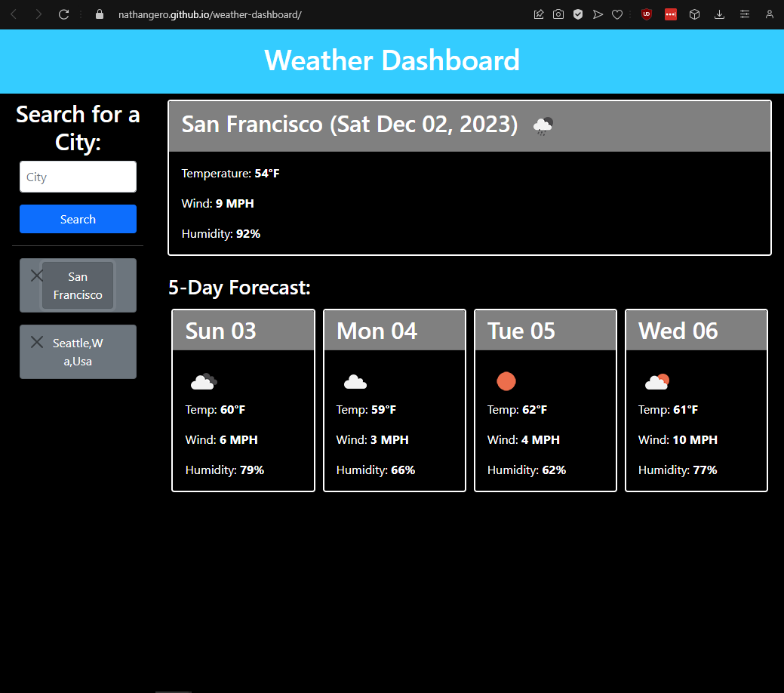Open the browser snapshot camera tool
This screenshot has width=784, height=693.
pyautogui.click(x=558, y=14)
